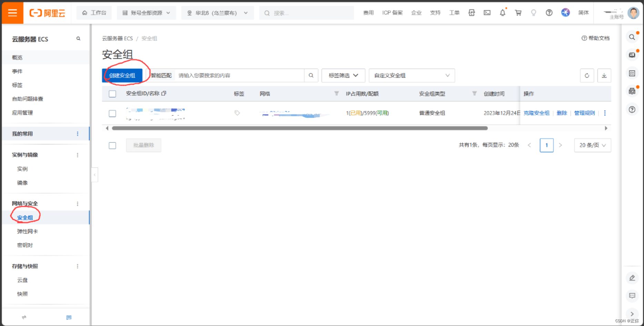Select 弹性网卡 in the sidebar

pyautogui.click(x=28, y=231)
